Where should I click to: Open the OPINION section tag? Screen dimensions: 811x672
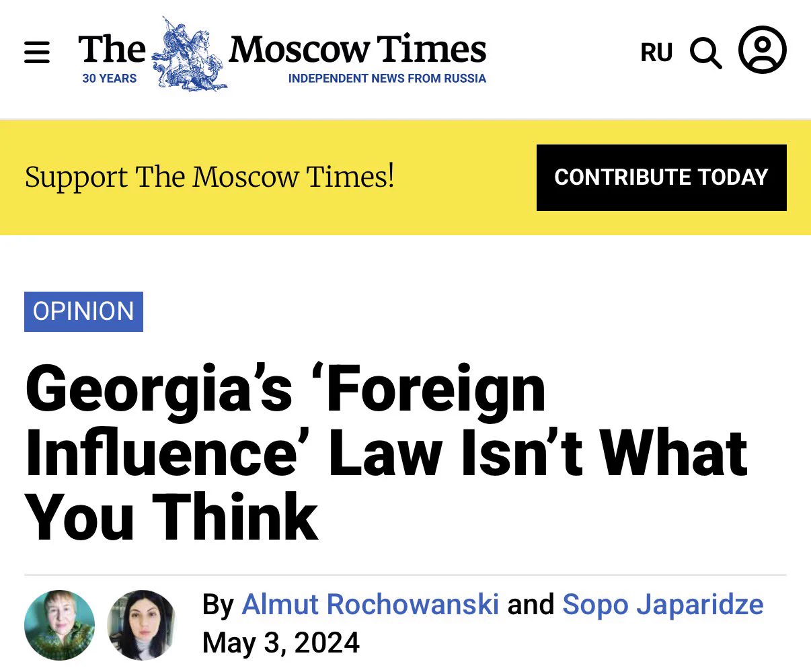[x=83, y=312]
